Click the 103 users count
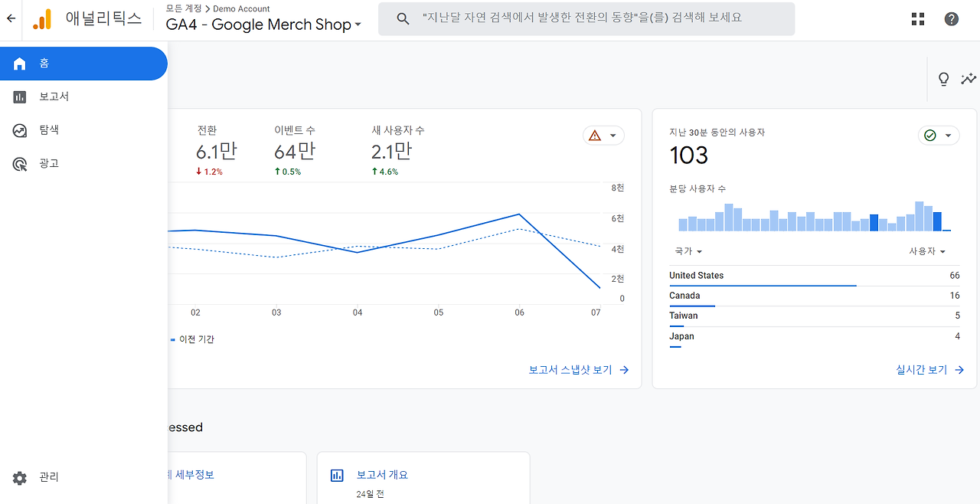The height and width of the screenshot is (504, 980). [x=689, y=155]
